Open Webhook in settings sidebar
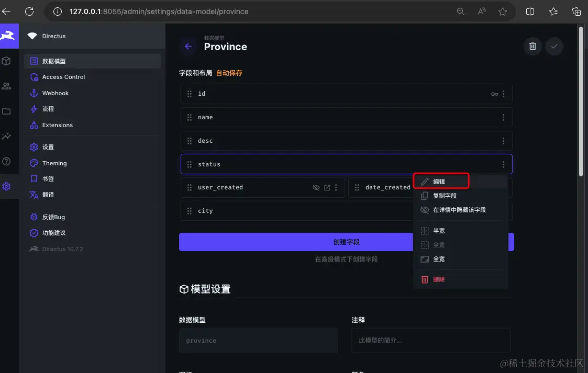 (x=93, y=93)
